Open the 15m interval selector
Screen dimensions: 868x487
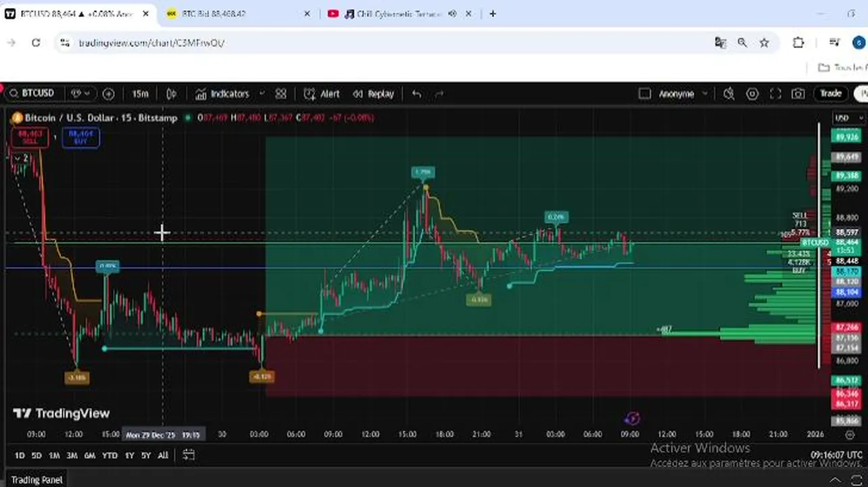pyautogui.click(x=140, y=93)
